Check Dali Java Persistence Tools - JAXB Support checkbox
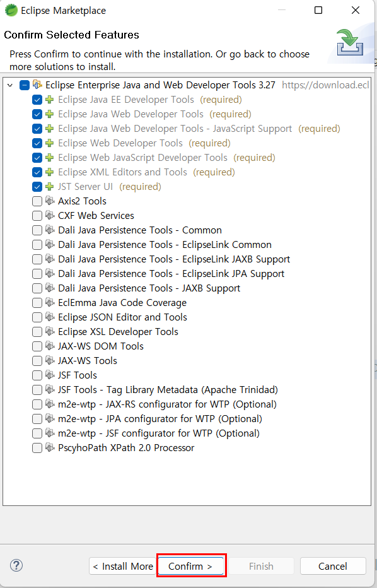Screen dimensions: 377x588 [37, 288]
